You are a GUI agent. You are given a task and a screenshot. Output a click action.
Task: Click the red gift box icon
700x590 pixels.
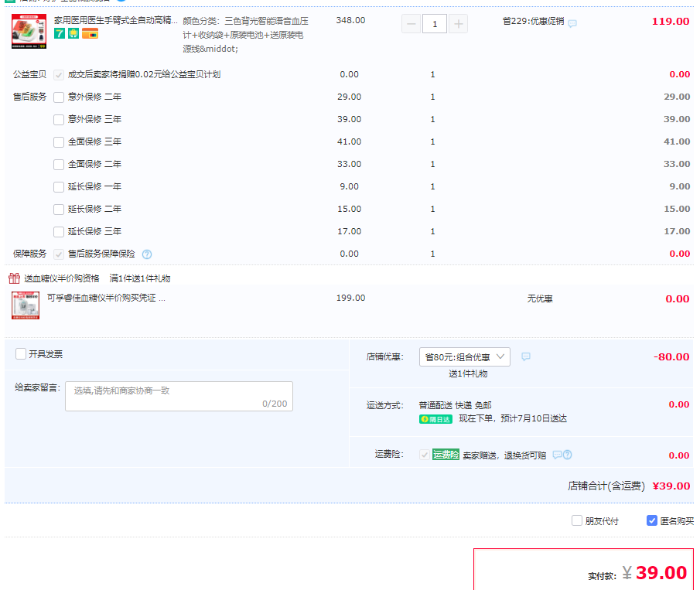14,278
